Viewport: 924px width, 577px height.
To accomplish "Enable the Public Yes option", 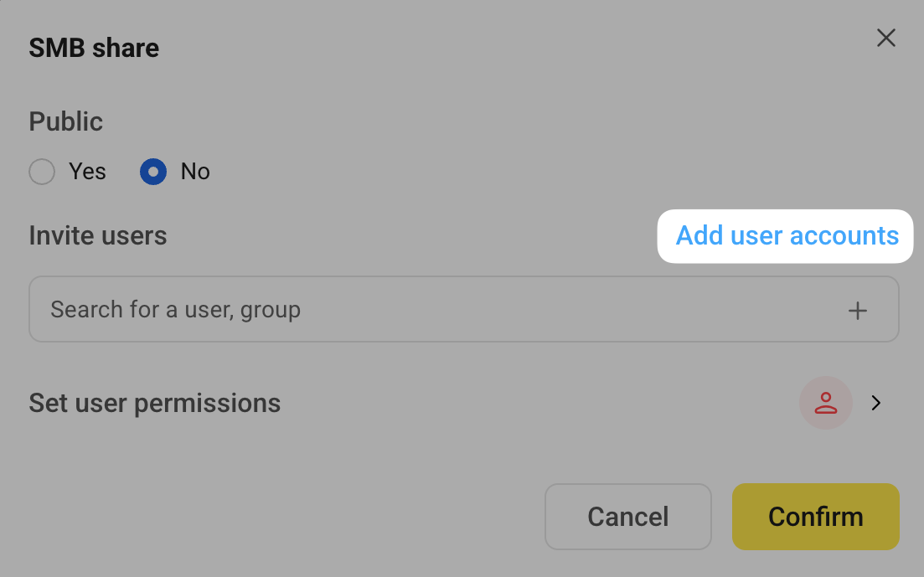I will 42,171.
